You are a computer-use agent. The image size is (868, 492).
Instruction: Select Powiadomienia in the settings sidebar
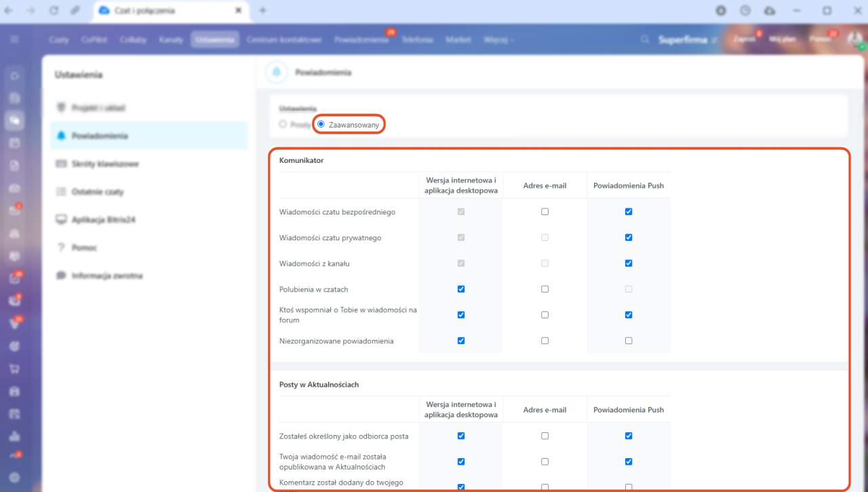tap(149, 136)
